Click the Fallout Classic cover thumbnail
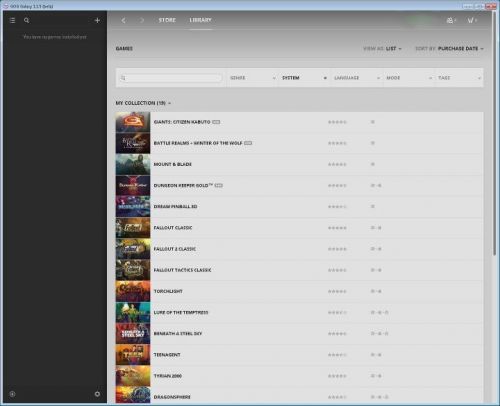This screenshot has width=500, height=406. tap(133, 228)
